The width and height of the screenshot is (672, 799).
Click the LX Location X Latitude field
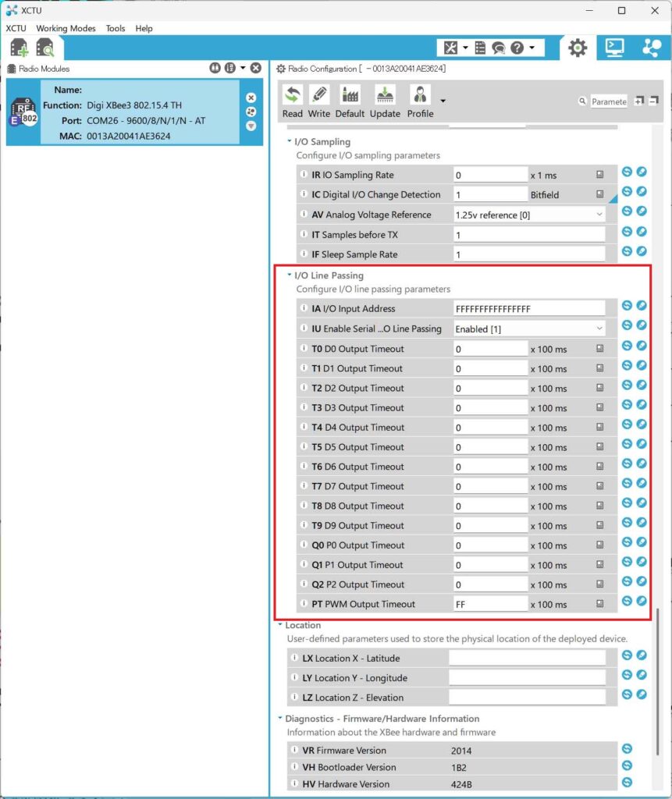(527, 658)
